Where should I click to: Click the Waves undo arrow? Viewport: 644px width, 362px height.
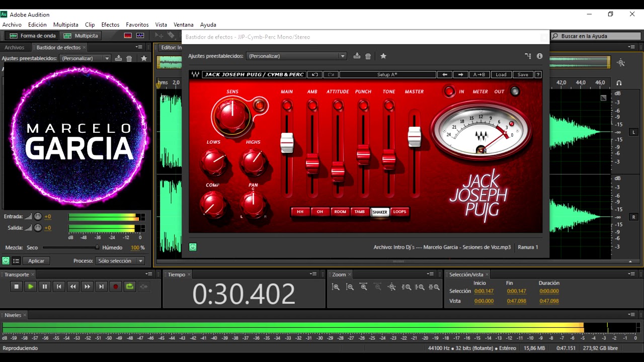pos(315,74)
